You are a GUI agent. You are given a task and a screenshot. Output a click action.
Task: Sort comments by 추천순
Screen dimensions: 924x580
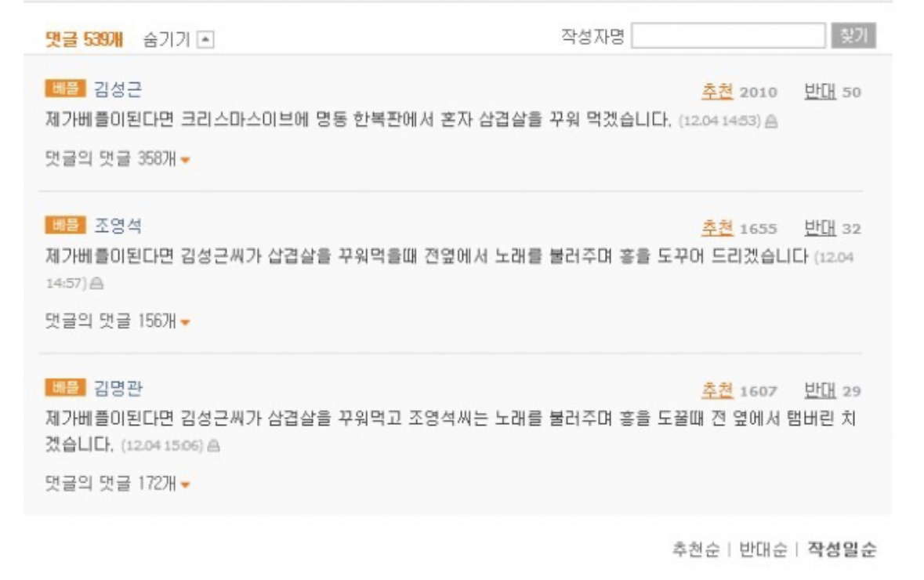696,549
